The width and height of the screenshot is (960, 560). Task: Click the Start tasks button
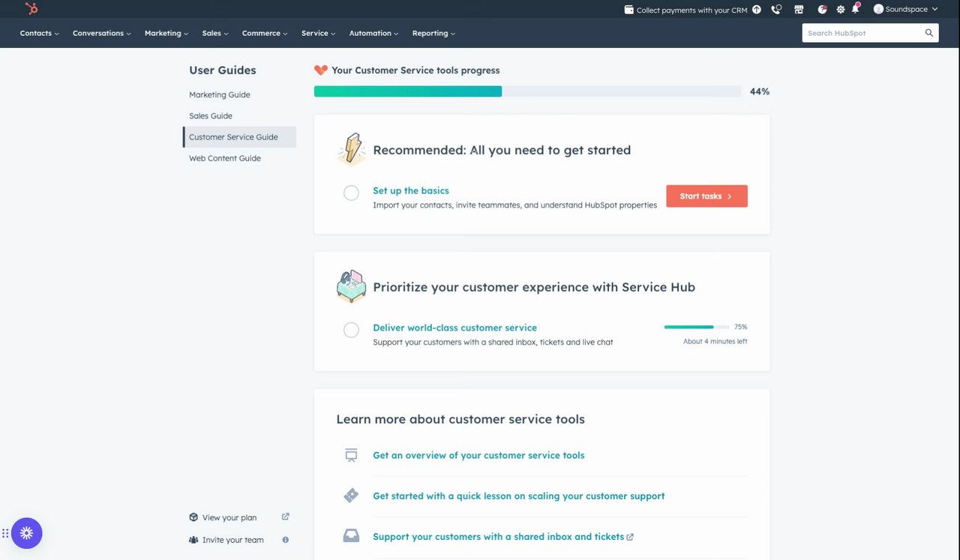coord(706,196)
